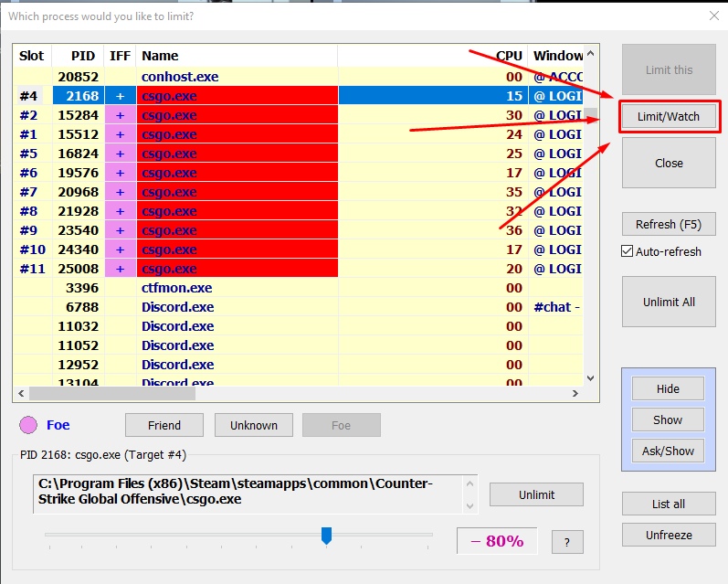Click process list scroll up arrow

(x=591, y=53)
